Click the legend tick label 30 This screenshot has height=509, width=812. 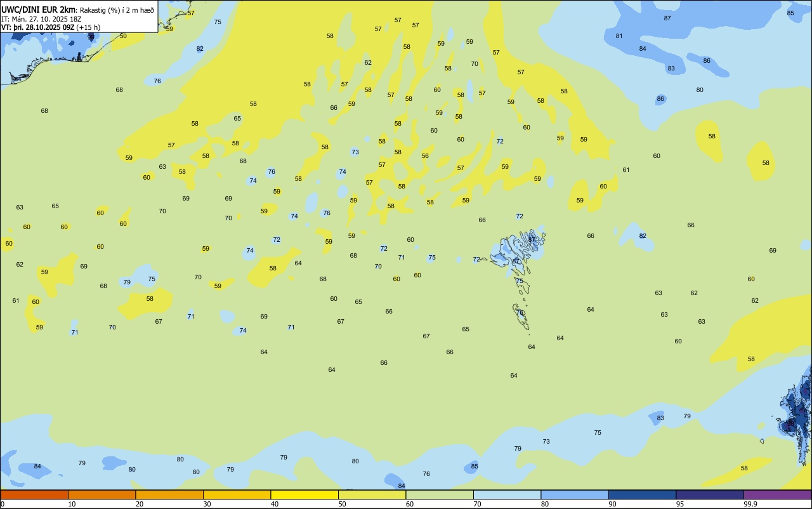click(x=207, y=504)
